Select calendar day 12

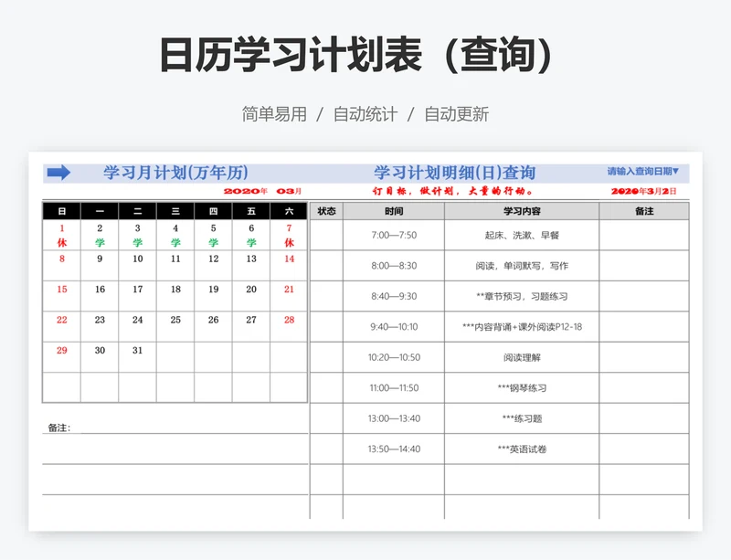point(213,266)
